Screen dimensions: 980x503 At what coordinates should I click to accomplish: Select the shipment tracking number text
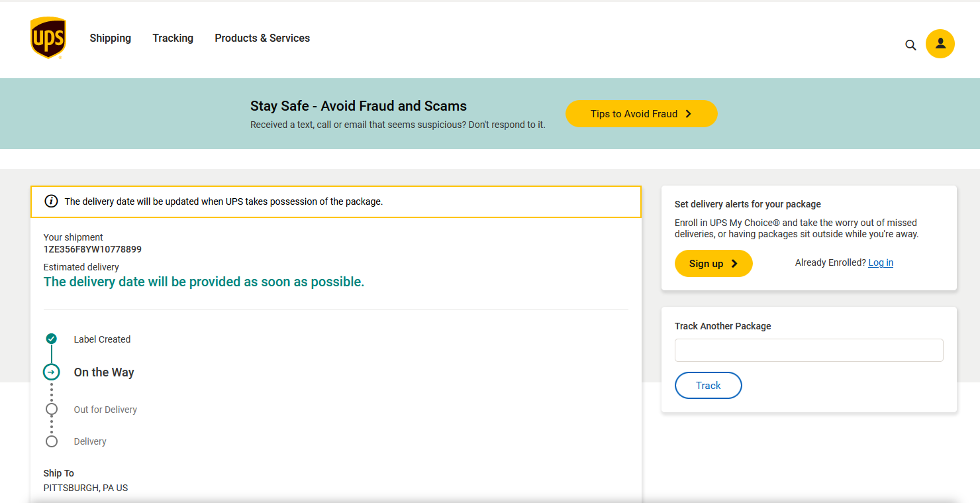[x=93, y=250]
